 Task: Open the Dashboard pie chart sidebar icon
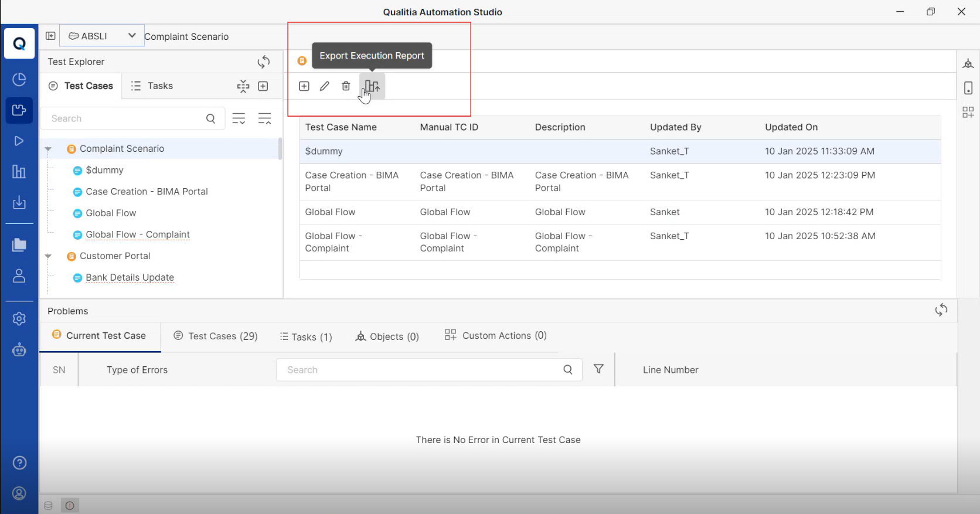tap(19, 79)
